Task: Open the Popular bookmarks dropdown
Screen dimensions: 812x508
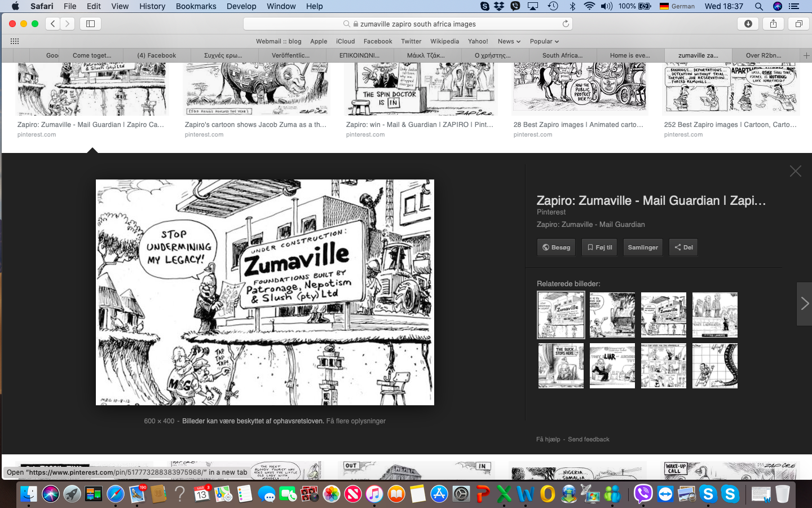Action: click(544, 41)
